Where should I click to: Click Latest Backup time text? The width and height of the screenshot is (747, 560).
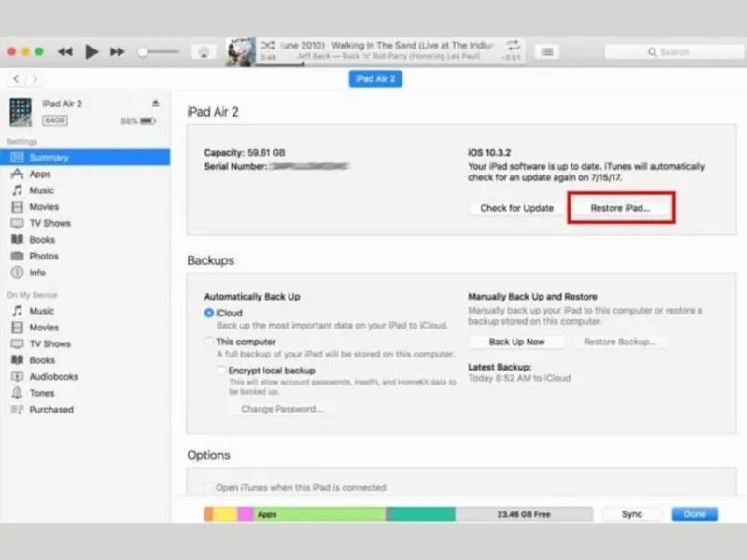519,378
